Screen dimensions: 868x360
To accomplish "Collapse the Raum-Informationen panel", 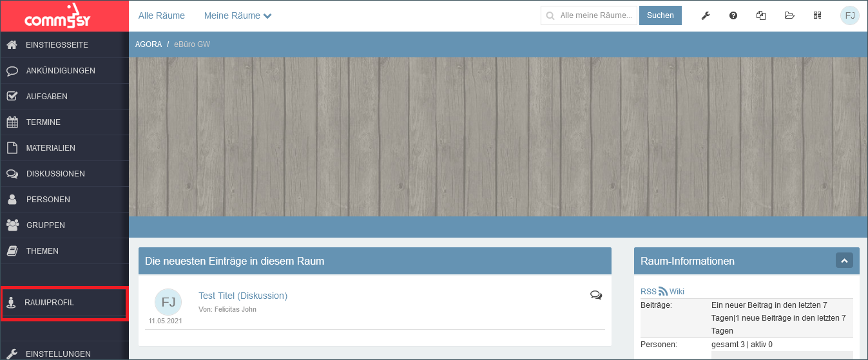I will [x=844, y=261].
